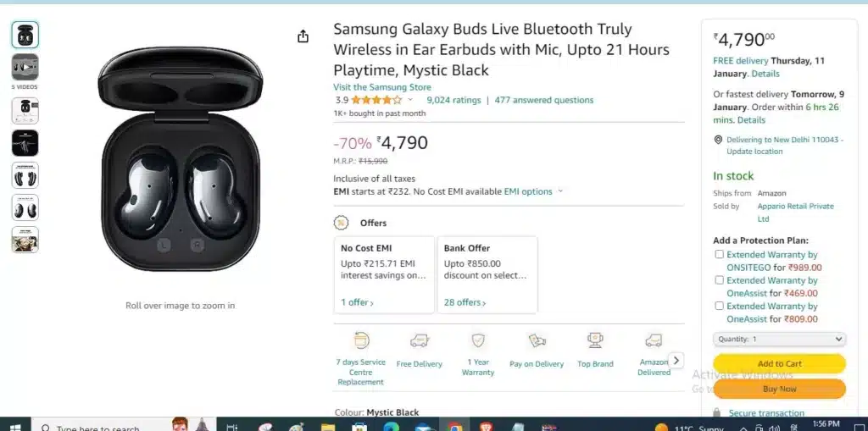This screenshot has height=431, width=868.
Task: Click the 1 Year Warranty shield icon
Action: (478, 340)
